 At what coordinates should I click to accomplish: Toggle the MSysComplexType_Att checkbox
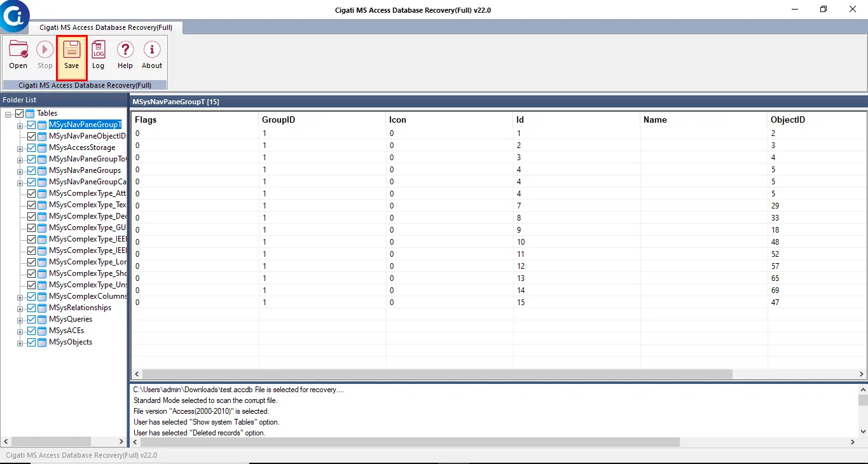31,193
